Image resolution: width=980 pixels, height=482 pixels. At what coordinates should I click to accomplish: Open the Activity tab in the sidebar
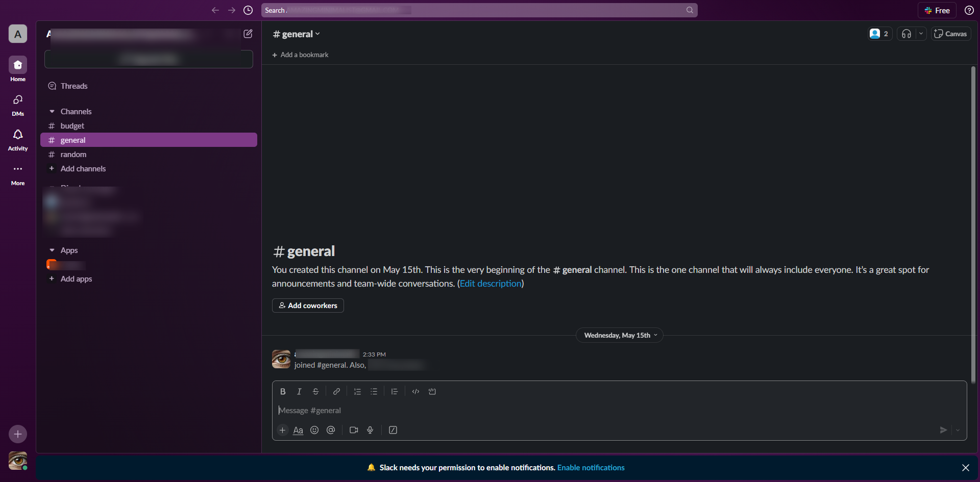click(18, 140)
